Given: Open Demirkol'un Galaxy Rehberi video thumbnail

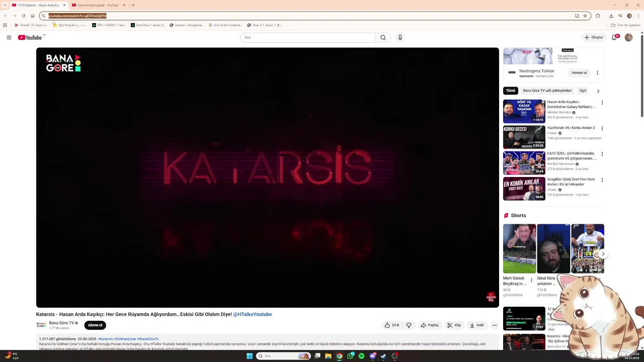Looking at the screenshot, I should tap(524, 112).
